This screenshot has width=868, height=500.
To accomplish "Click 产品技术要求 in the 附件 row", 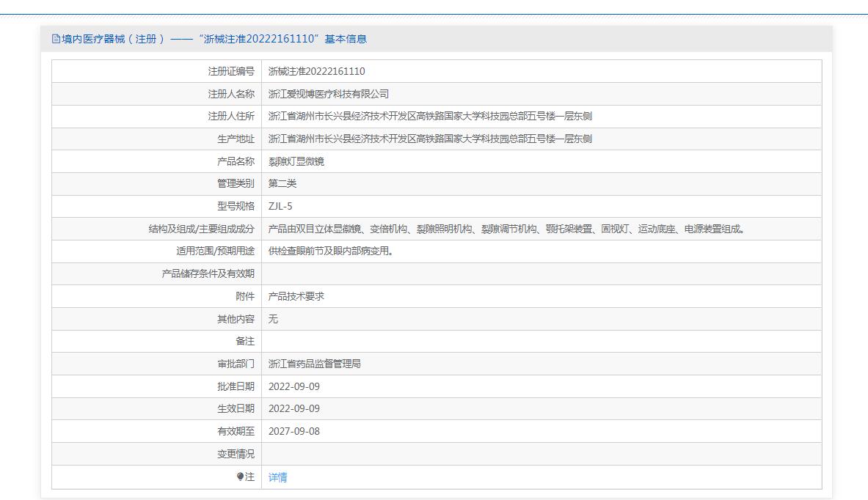I will pyautogui.click(x=296, y=296).
